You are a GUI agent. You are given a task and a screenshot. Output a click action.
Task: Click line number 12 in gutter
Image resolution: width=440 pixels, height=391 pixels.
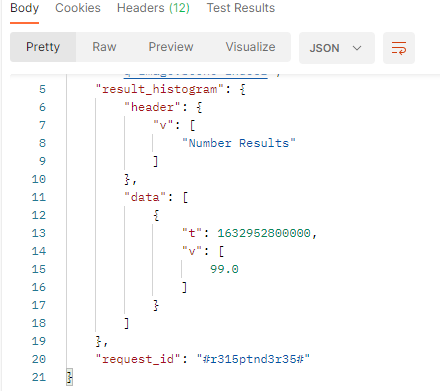pyautogui.click(x=39, y=215)
